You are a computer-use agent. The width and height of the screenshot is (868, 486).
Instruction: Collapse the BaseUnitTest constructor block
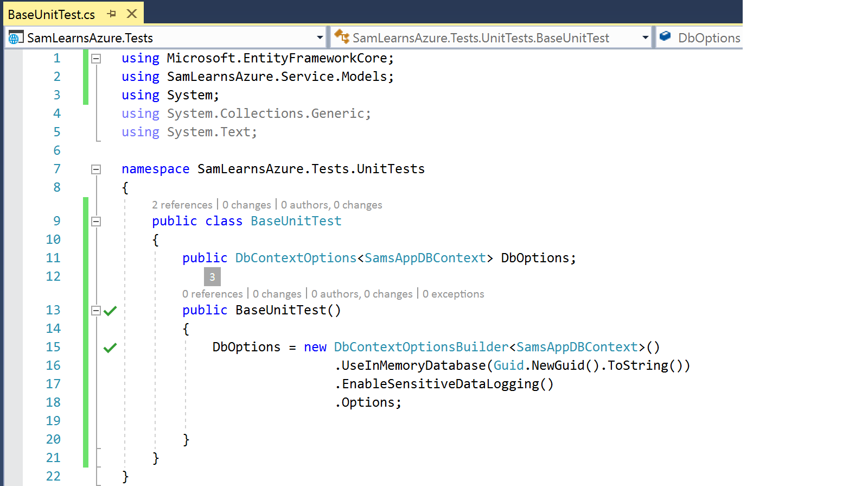(x=96, y=311)
